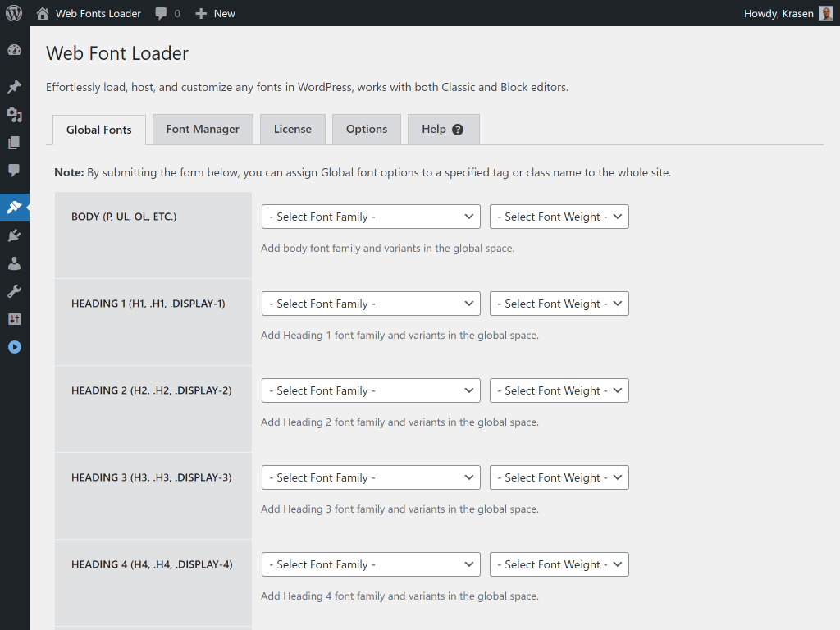
Task: Open the Dashboard sidebar icon
Action: click(x=15, y=50)
